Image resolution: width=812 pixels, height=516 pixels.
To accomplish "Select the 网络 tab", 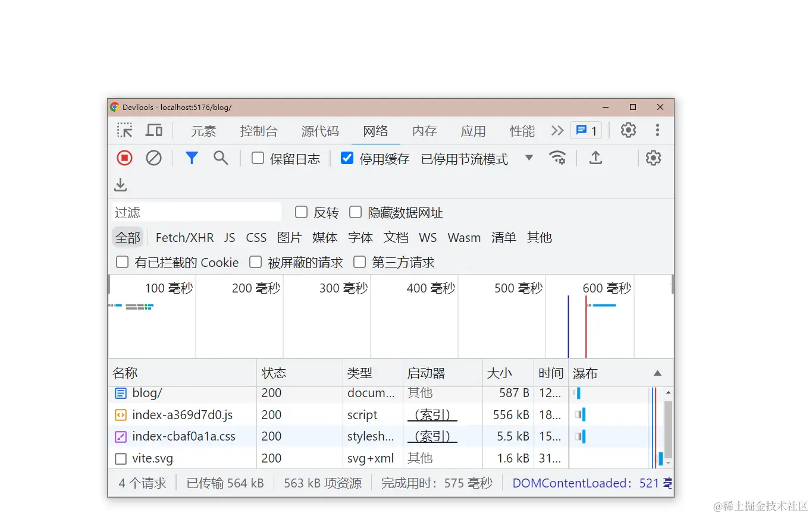I will (375, 131).
